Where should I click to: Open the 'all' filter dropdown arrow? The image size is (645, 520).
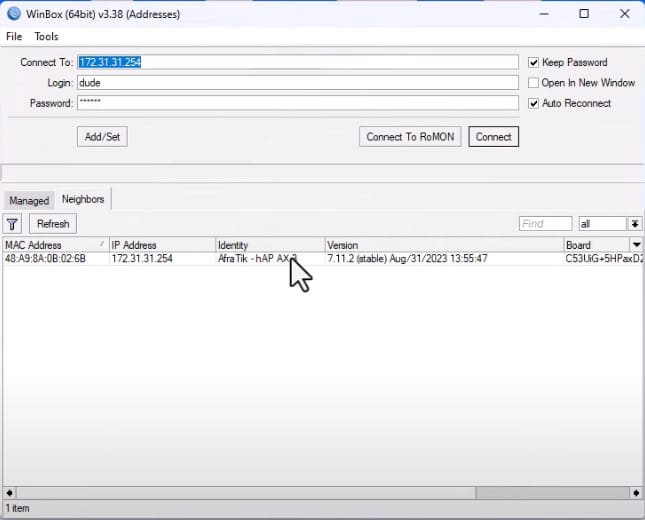[635, 224]
